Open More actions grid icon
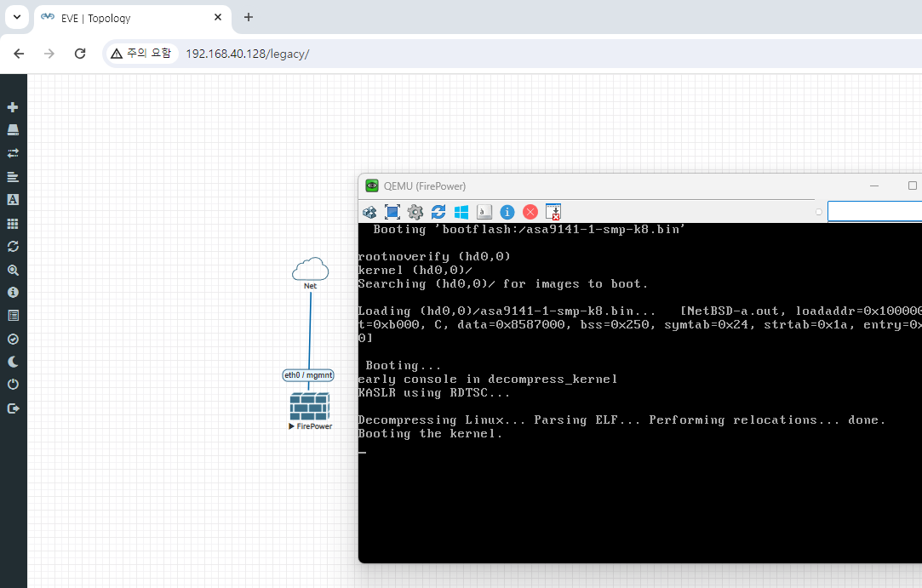Viewport: 922px width, 588px height. 13,224
